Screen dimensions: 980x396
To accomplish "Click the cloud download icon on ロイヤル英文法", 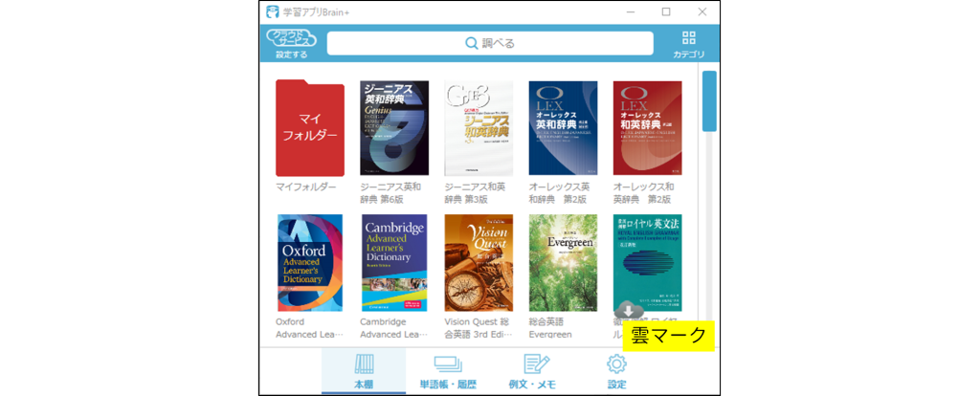I will click(629, 310).
